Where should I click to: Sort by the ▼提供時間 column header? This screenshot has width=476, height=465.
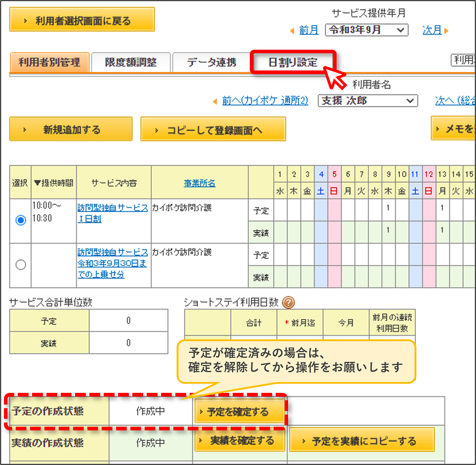pos(54,183)
